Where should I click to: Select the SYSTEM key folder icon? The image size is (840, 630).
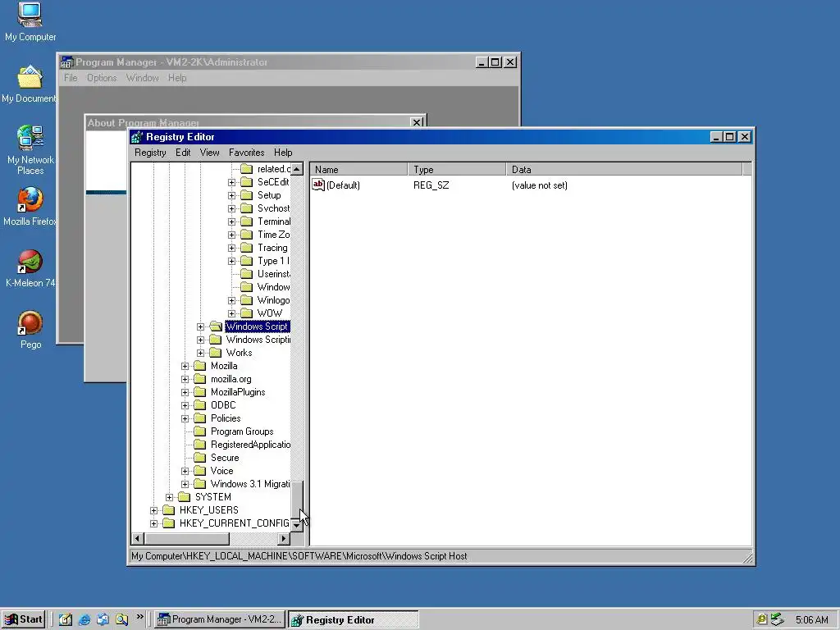pos(185,497)
